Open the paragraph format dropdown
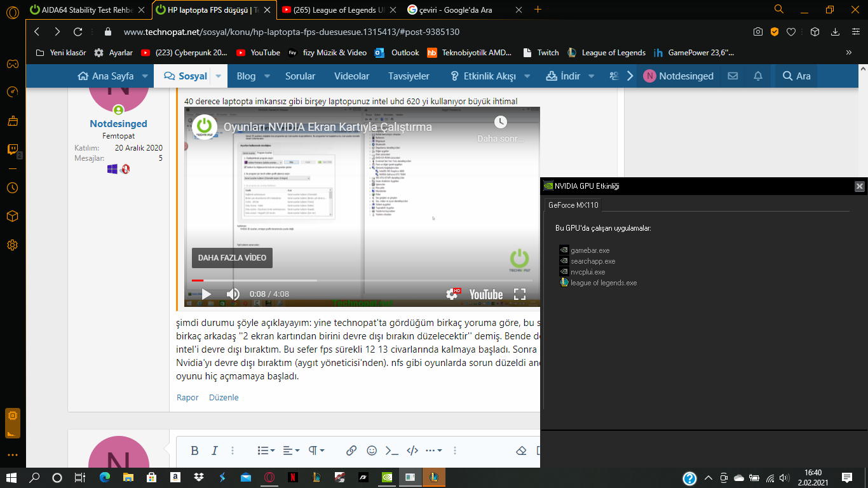Screen dimensions: 868x488 [316, 451]
